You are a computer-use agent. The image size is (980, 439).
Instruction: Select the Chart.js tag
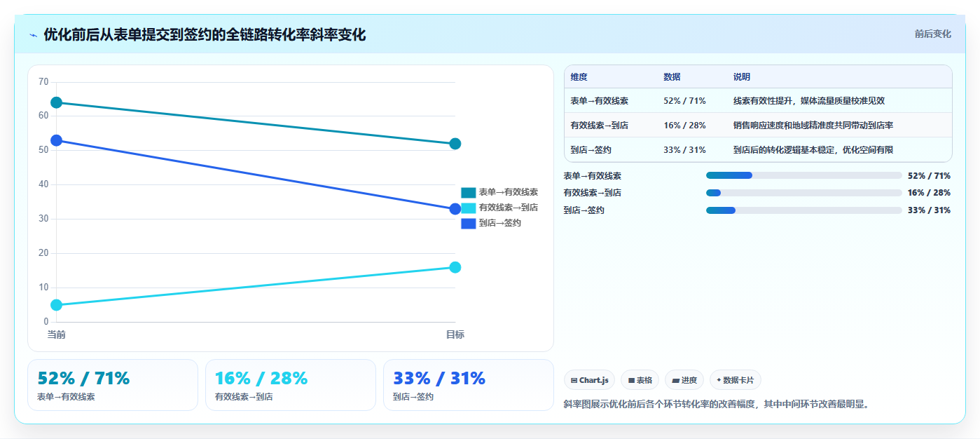(589, 380)
